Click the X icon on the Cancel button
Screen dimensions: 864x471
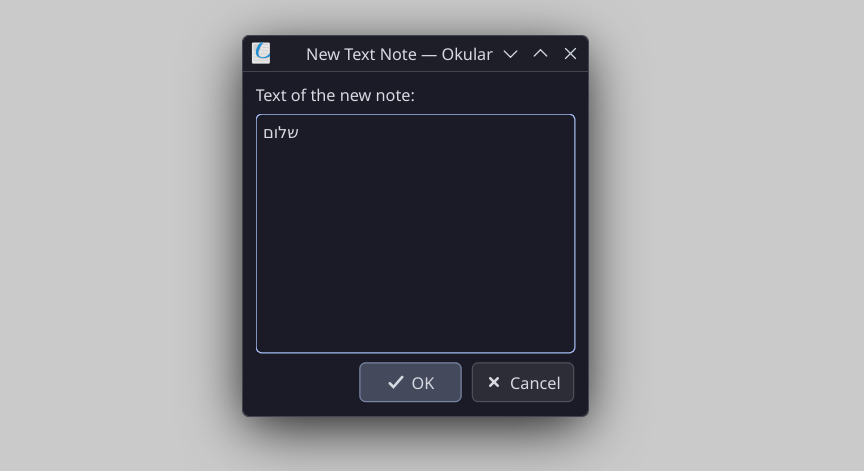(x=494, y=382)
